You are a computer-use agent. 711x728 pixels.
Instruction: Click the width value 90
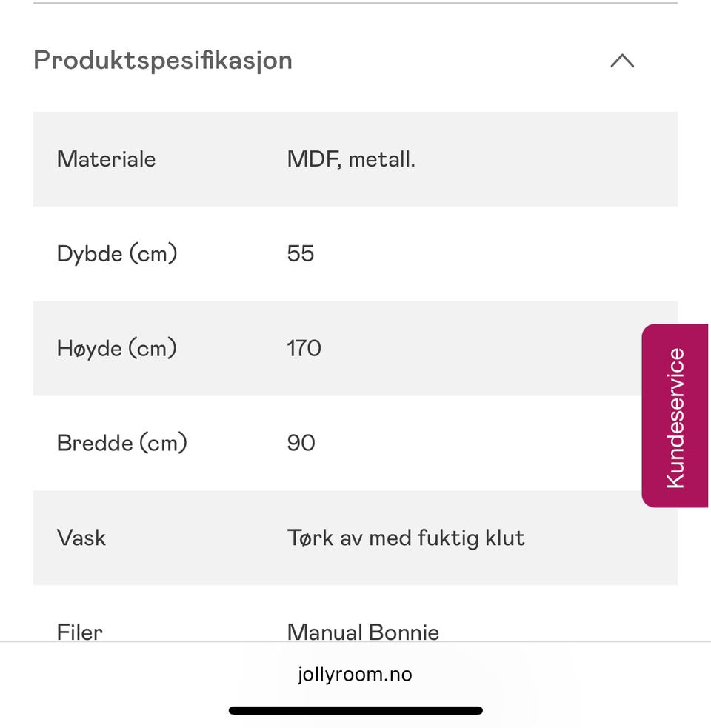[x=301, y=443]
